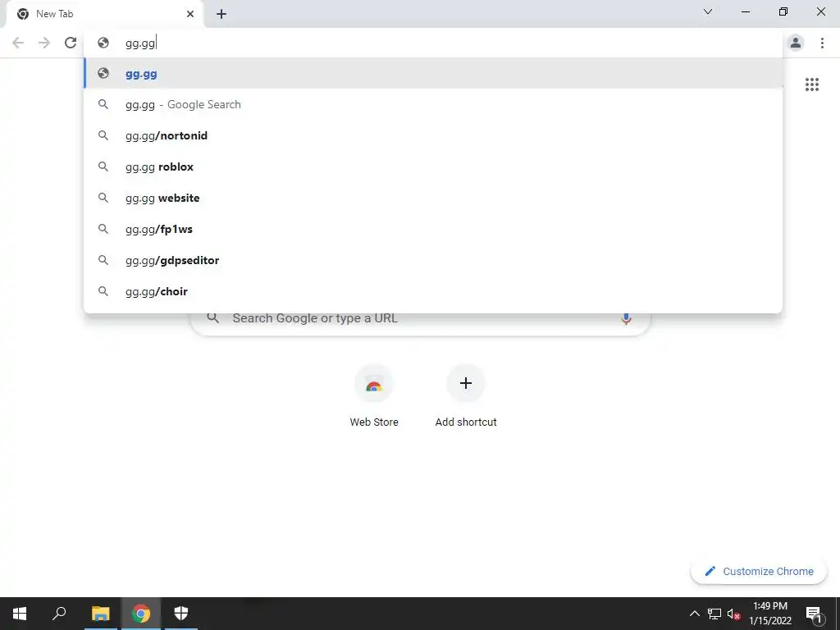Select the top gg.gg URL suggestion
Image resolution: width=840 pixels, height=630 pixels.
[433, 73]
